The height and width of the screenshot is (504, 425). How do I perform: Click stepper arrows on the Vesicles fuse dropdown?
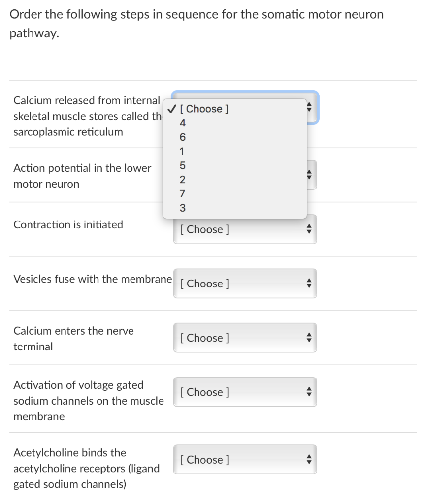[309, 283]
